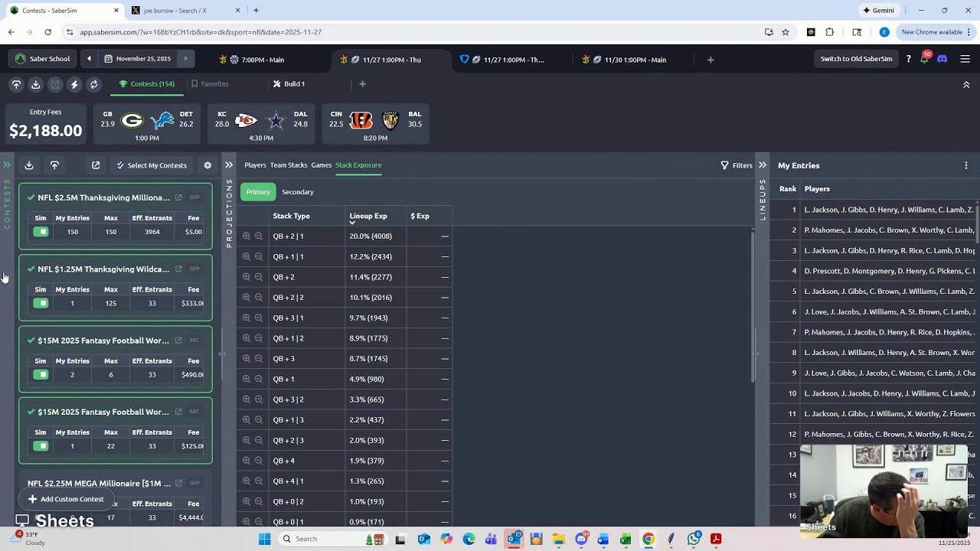Click zoom out icon for the QB + 3 row

tap(259, 359)
